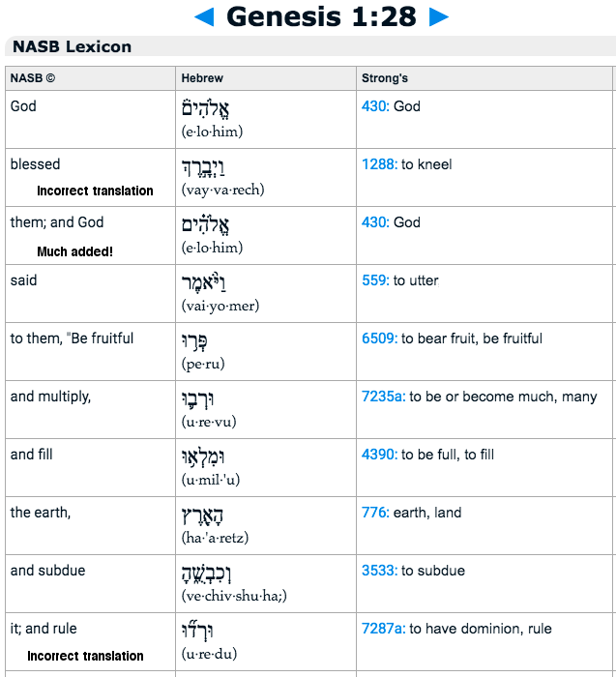Click the Strong's column header
Viewport: 616px width, 677px height.
point(385,77)
